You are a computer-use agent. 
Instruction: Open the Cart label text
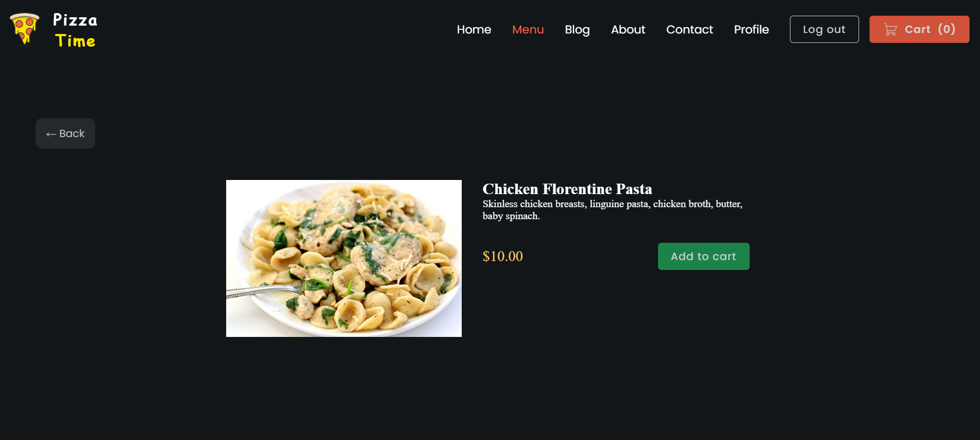pyautogui.click(x=918, y=29)
